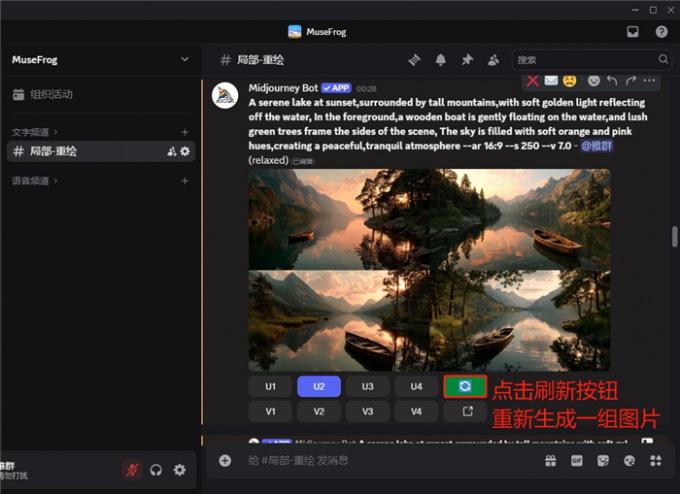Open user settings gear icon
Image resolution: width=680 pixels, height=494 pixels.
coord(180,470)
